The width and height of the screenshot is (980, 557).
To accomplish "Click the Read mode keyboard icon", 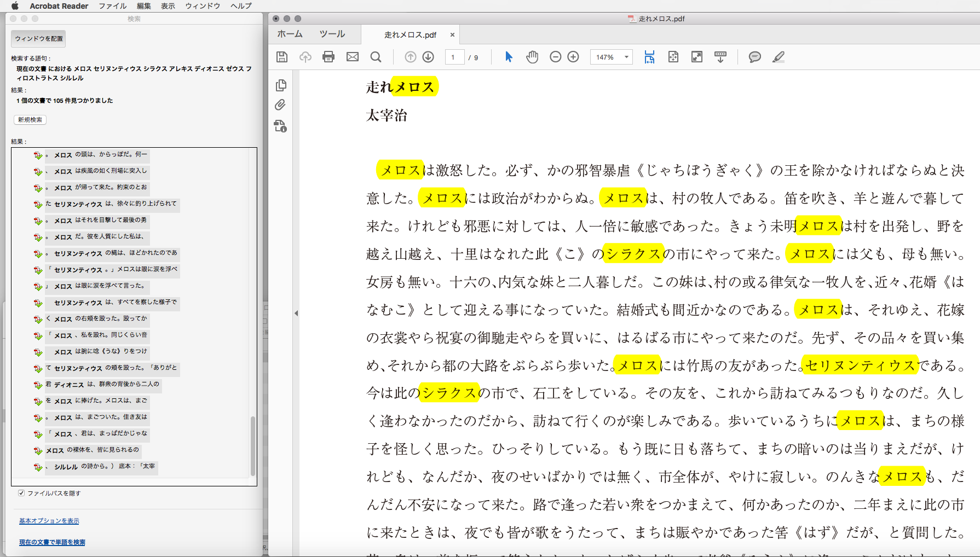I will (x=720, y=57).
